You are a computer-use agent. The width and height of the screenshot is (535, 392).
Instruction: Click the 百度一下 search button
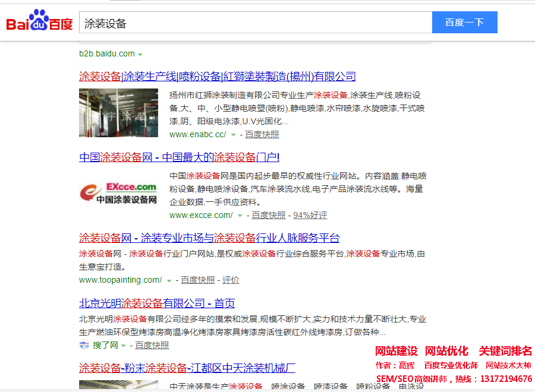464,23
